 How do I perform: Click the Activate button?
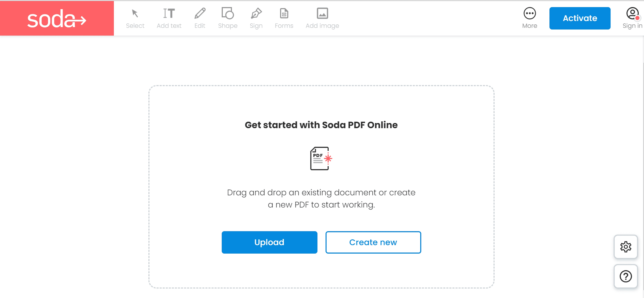[x=580, y=18]
